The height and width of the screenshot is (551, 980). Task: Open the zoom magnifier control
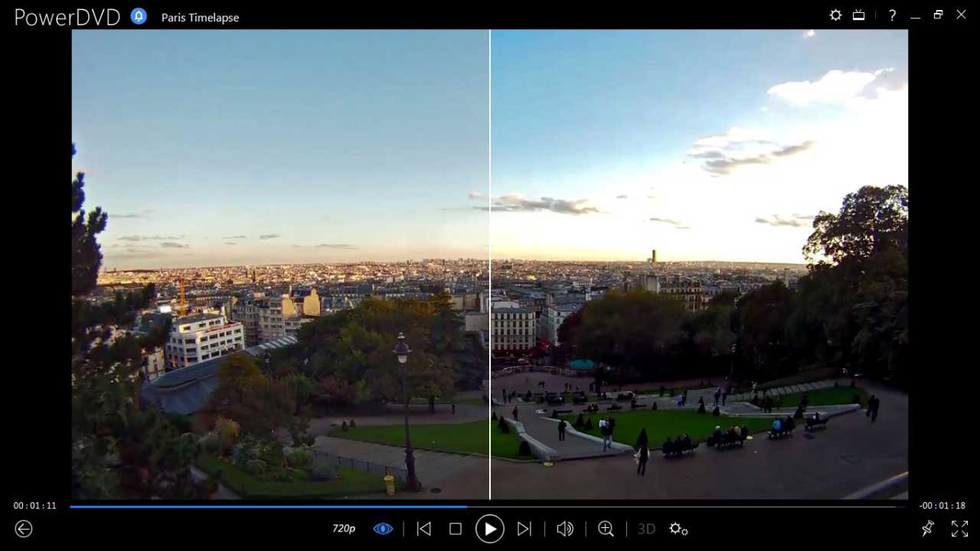tap(606, 529)
